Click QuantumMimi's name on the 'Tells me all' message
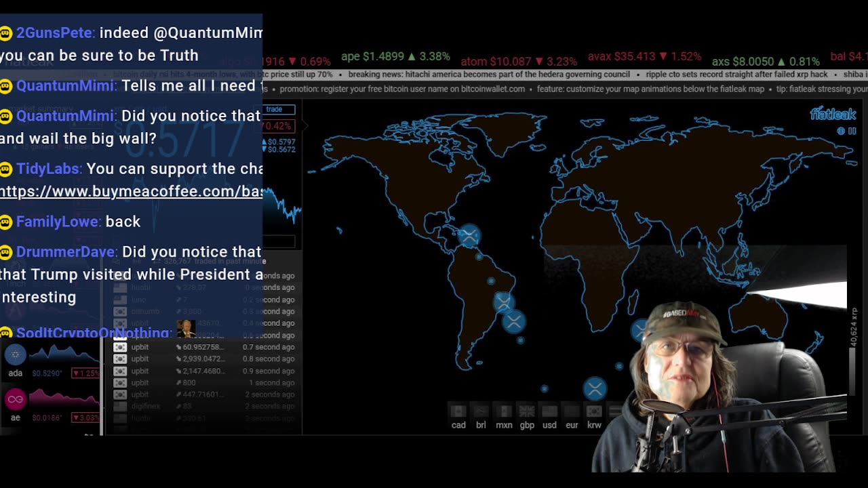Viewport: 868px width, 488px height. pyautogui.click(x=66, y=86)
